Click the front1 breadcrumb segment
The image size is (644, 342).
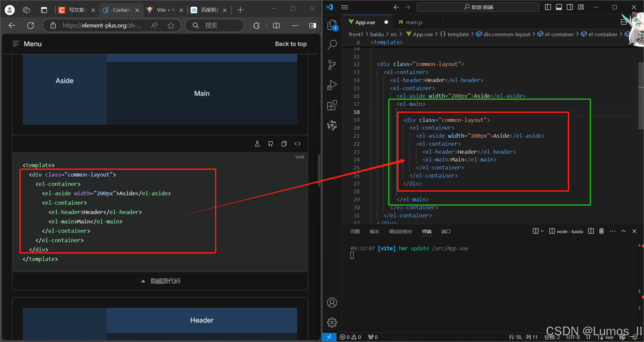356,34
